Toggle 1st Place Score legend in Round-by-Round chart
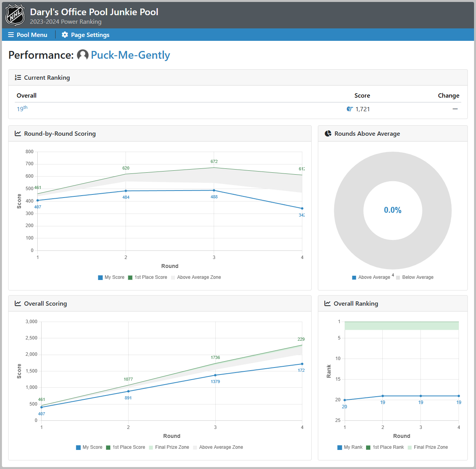 click(148, 277)
